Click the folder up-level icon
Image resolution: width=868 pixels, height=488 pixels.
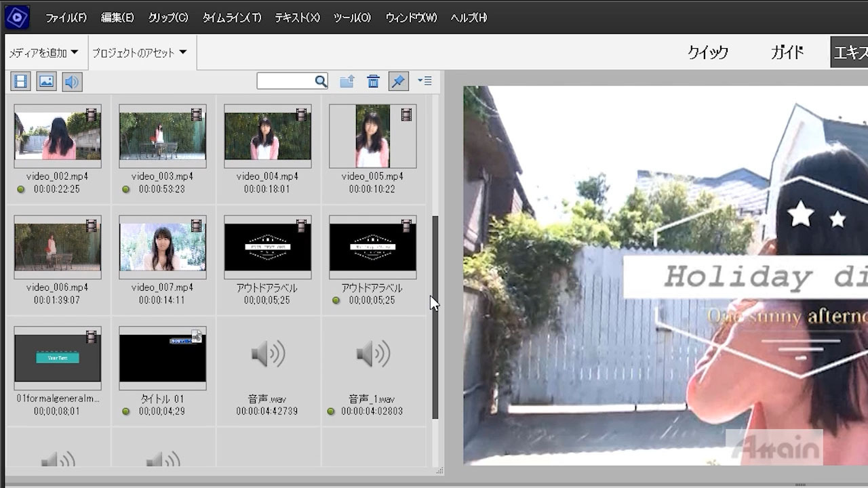(347, 81)
